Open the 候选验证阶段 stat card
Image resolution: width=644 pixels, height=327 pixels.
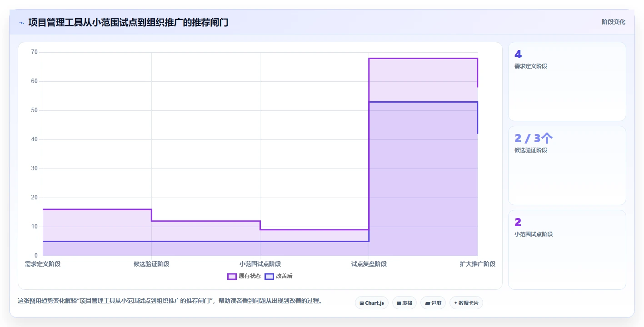tap(567, 166)
